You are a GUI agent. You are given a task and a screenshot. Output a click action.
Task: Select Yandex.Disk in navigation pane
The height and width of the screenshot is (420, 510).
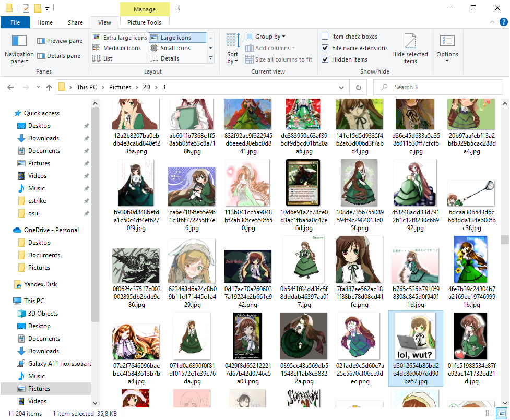coord(40,284)
